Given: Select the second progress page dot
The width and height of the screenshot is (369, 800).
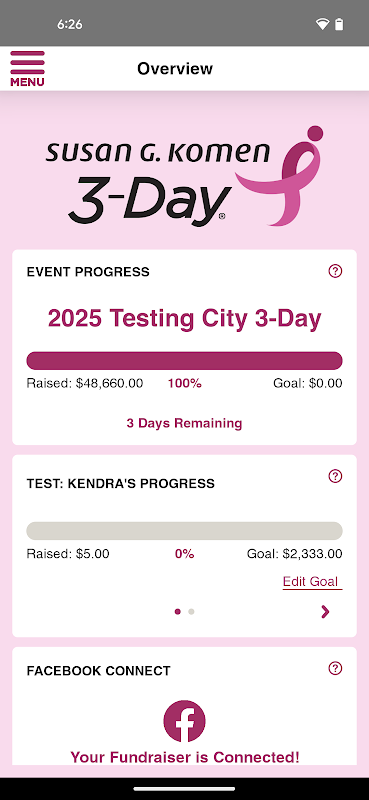Looking at the screenshot, I should 191,611.
